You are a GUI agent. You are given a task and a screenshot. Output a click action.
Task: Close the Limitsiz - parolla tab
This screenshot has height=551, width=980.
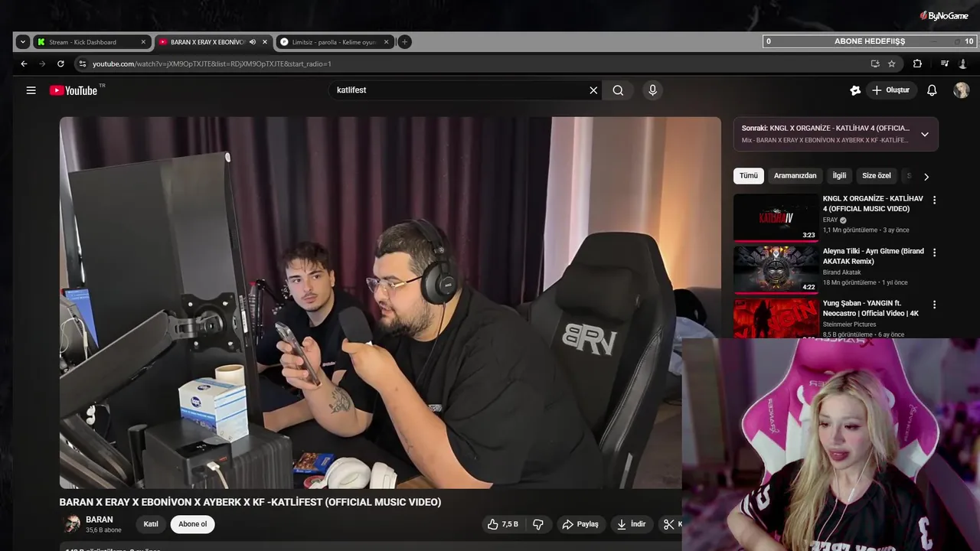pos(386,42)
